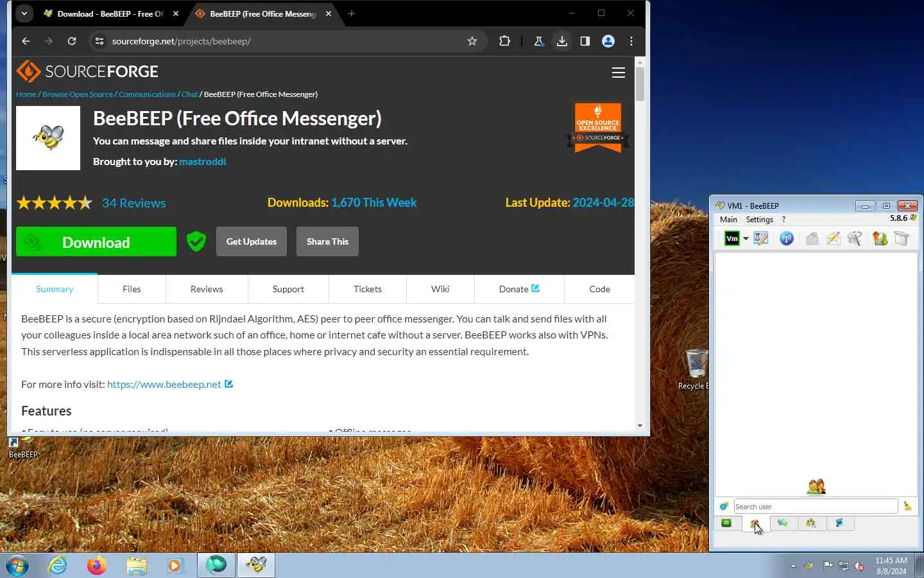Image resolution: width=924 pixels, height=578 pixels.
Task: Switch to the blue saved chats tab in BeeBEEP
Action: pos(839,523)
